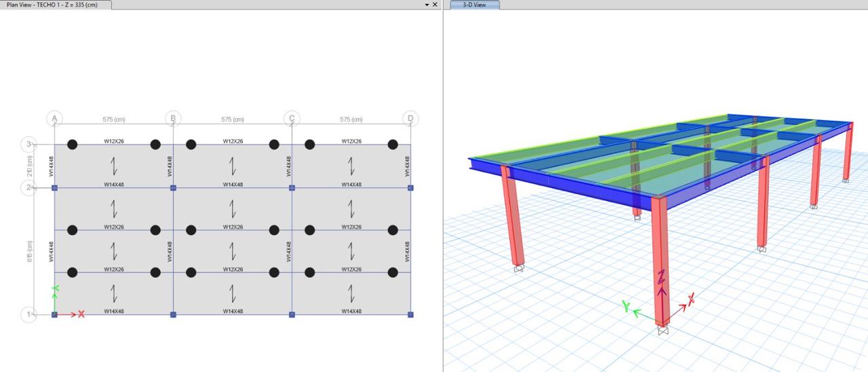This screenshot has width=868, height=372.
Task: Click W14X48 label on grid 1 between A-B
Action: click(113, 312)
